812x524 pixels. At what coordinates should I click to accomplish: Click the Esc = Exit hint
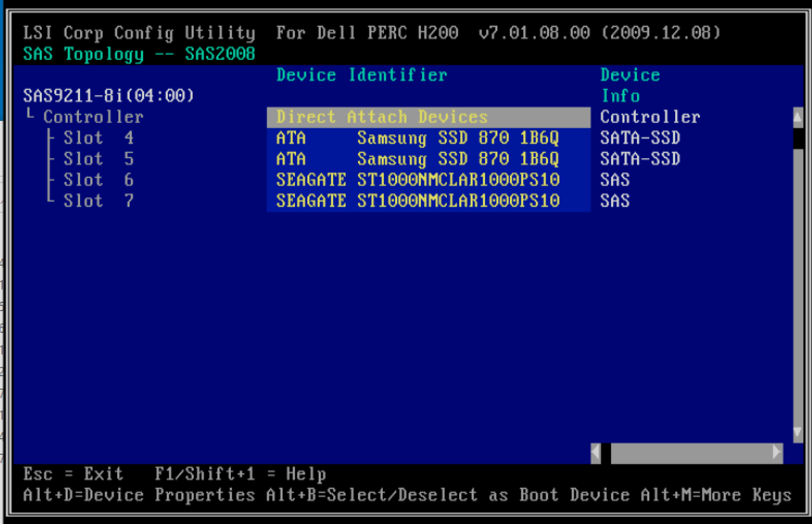tap(73, 474)
